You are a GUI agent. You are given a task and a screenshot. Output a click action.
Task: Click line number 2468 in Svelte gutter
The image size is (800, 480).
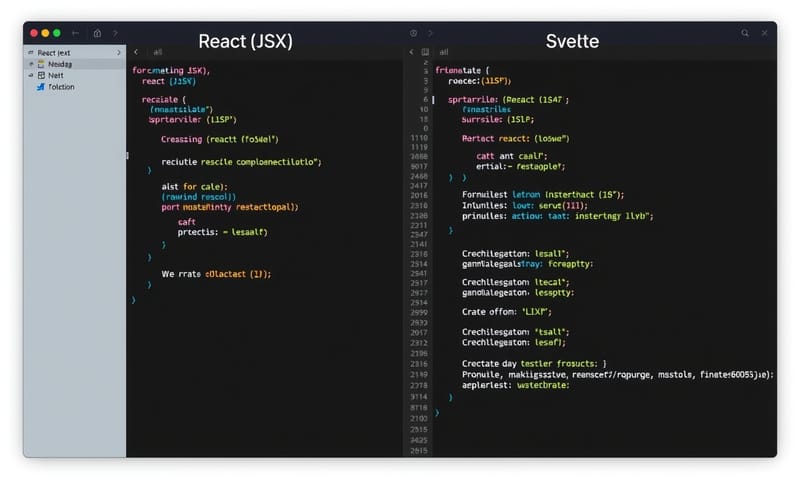pos(419,176)
